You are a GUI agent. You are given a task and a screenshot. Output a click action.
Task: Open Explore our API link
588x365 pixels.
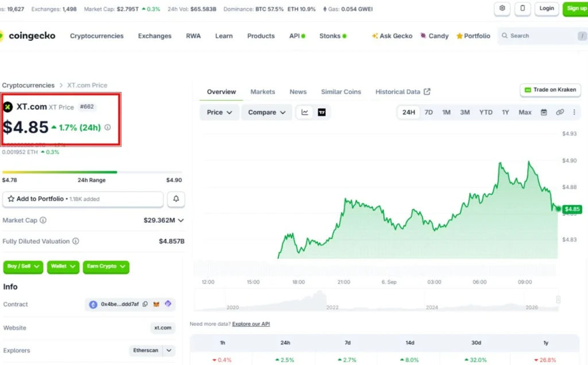(251, 324)
